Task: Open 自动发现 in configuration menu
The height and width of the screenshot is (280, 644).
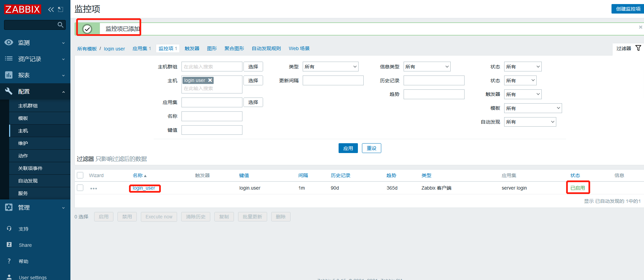Action: coord(40,181)
